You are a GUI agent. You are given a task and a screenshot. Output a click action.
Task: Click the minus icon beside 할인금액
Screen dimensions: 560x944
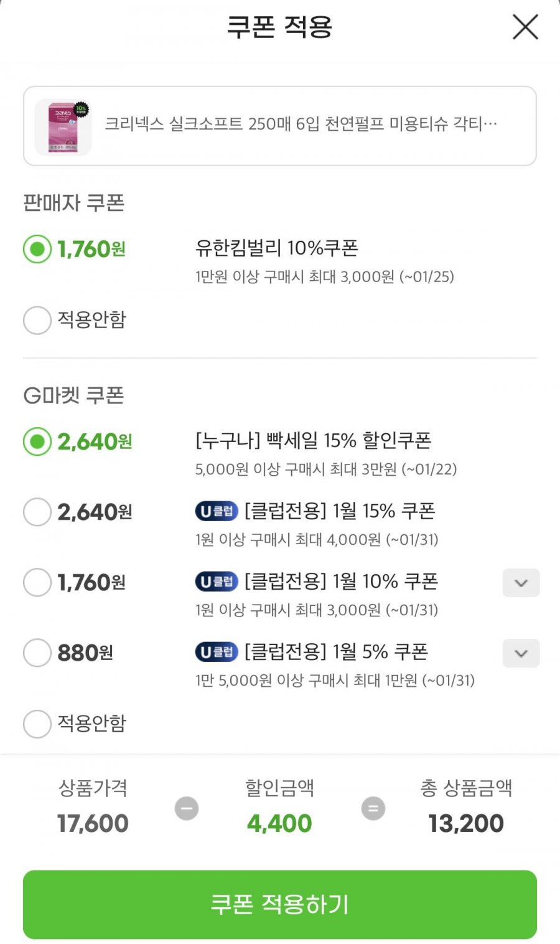pos(187,808)
